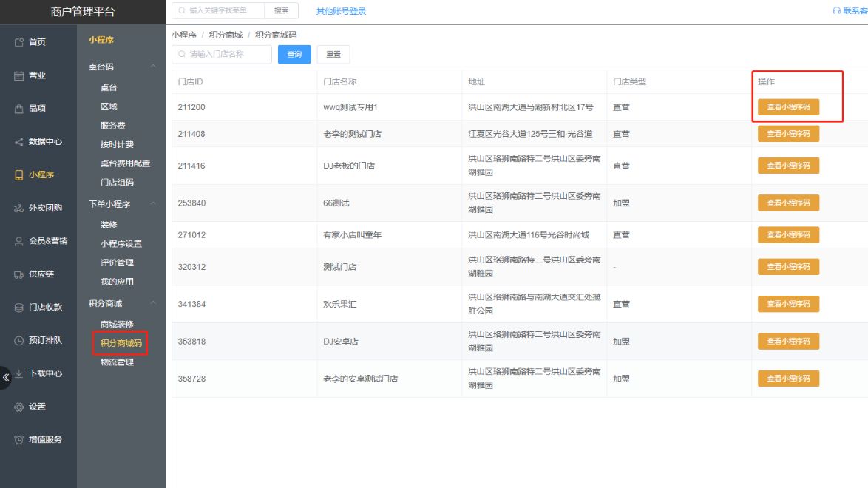This screenshot has width=868, height=488.
Task: Click 查看小程序码 for store 211200
Action: point(788,107)
